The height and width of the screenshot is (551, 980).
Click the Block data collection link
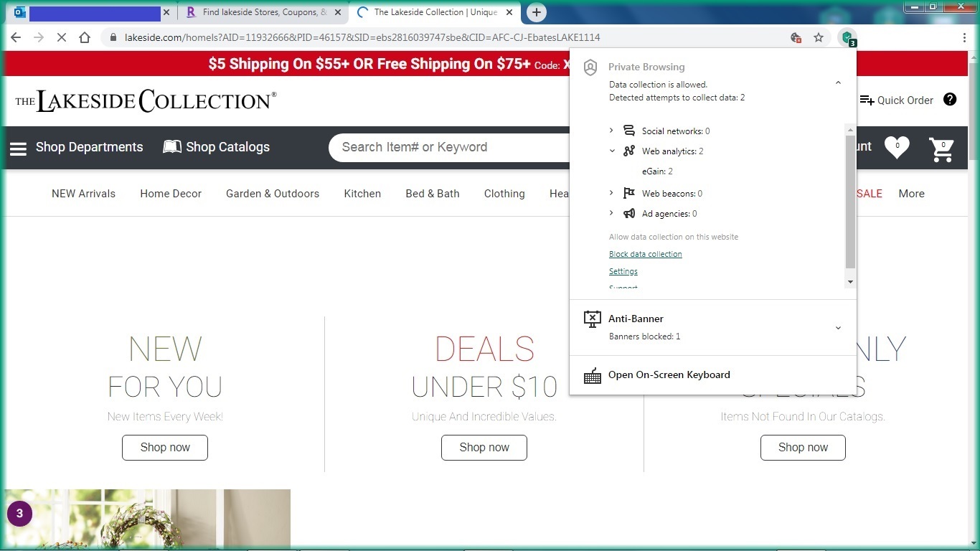646,254
